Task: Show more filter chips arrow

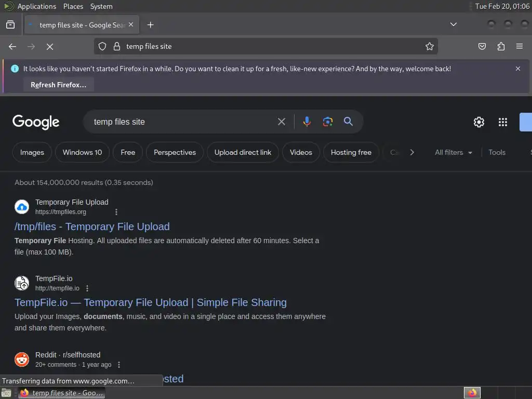Action: (412, 152)
